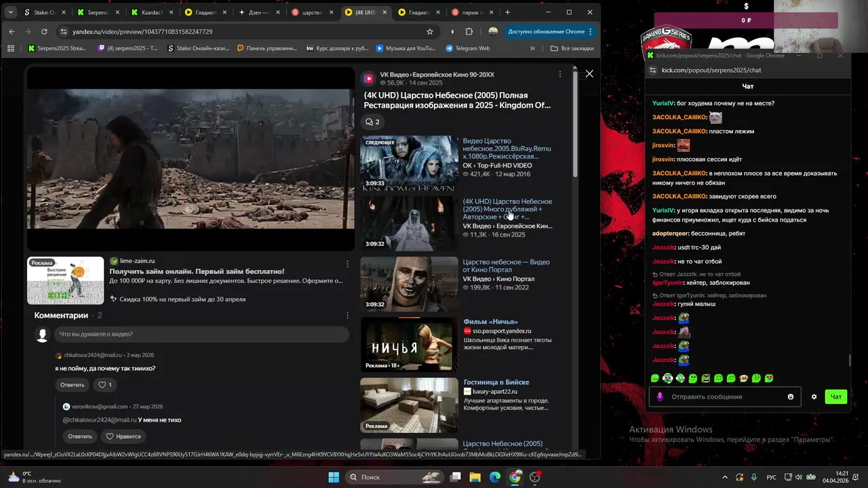The image size is (868, 488).
Task: Open the Chrome profile avatar
Action: tap(493, 32)
